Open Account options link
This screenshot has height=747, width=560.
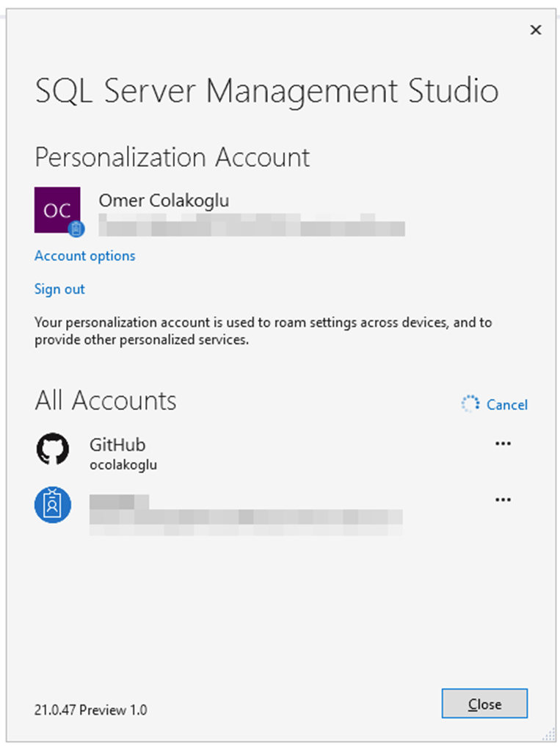pos(85,256)
